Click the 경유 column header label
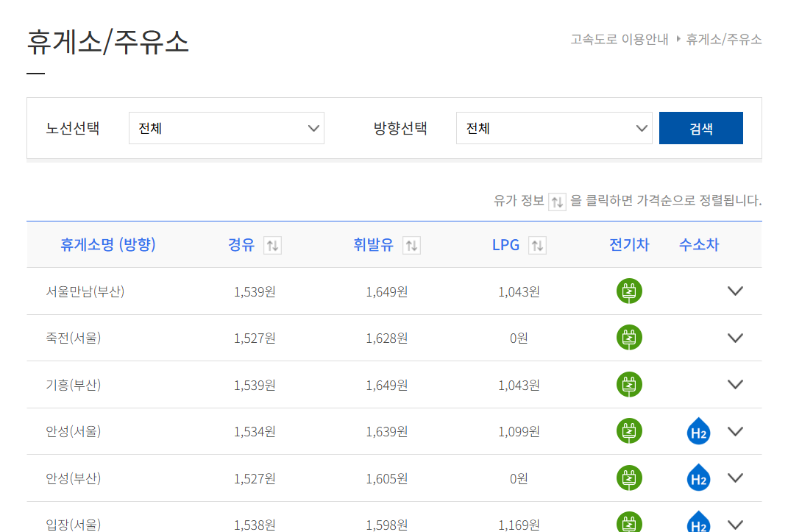Image resolution: width=788 pixels, height=532 pixels. [241, 244]
